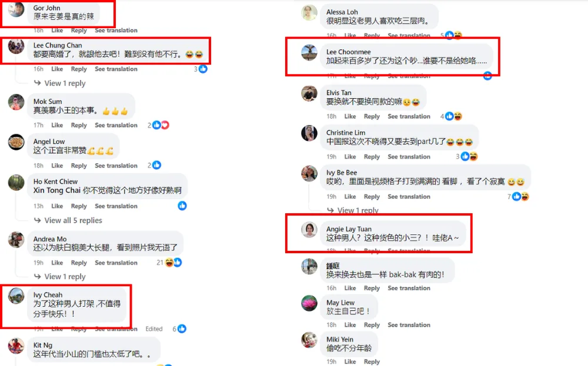Click like reaction icon on Ho Kent Chiew's comment

tap(182, 206)
